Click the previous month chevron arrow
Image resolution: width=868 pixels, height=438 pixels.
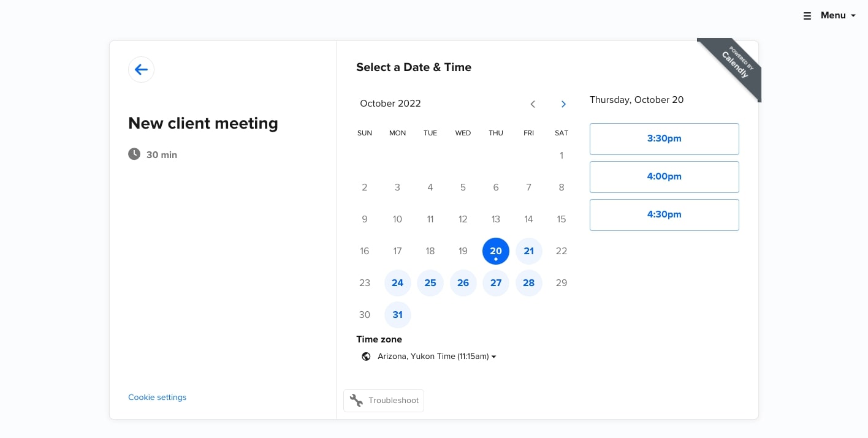532,104
